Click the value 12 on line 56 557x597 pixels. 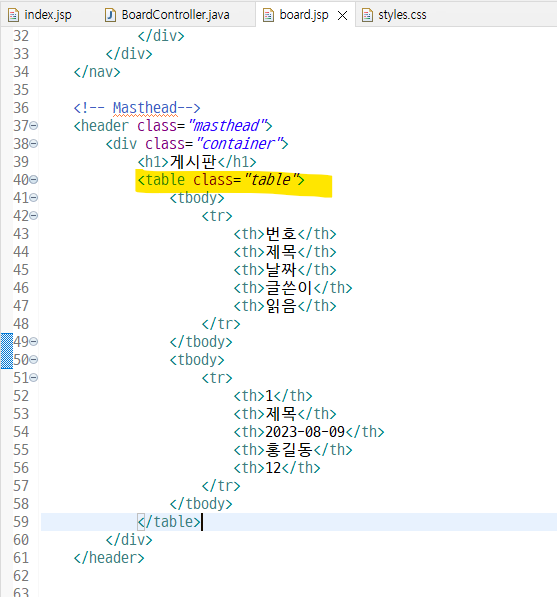pyautogui.click(x=273, y=468)
